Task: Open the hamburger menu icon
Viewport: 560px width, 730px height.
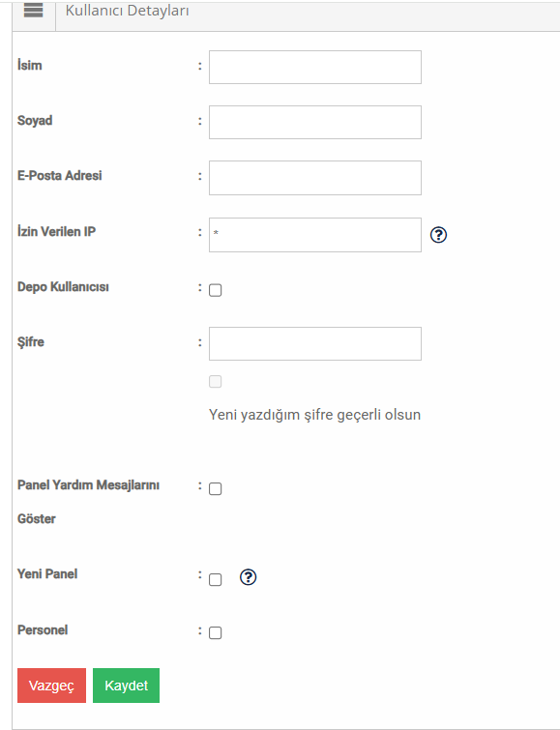Action: [x=33, y=11]
